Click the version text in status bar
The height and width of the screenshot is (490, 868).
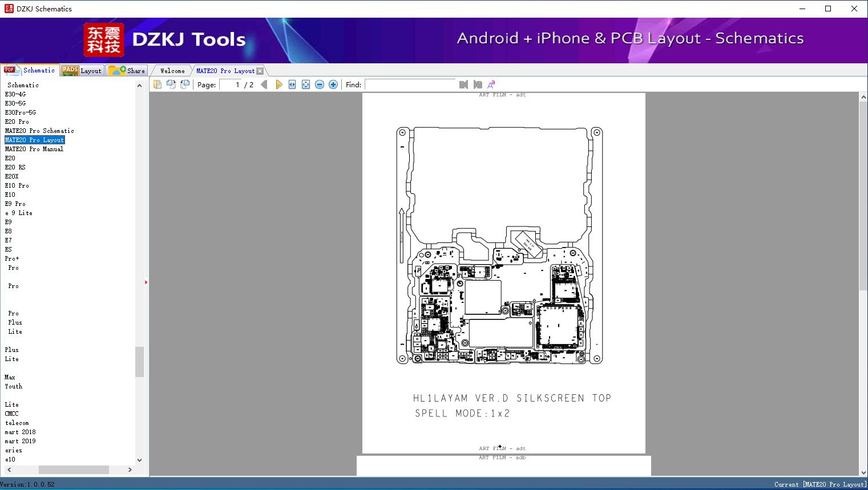click(x=27, y=484)
